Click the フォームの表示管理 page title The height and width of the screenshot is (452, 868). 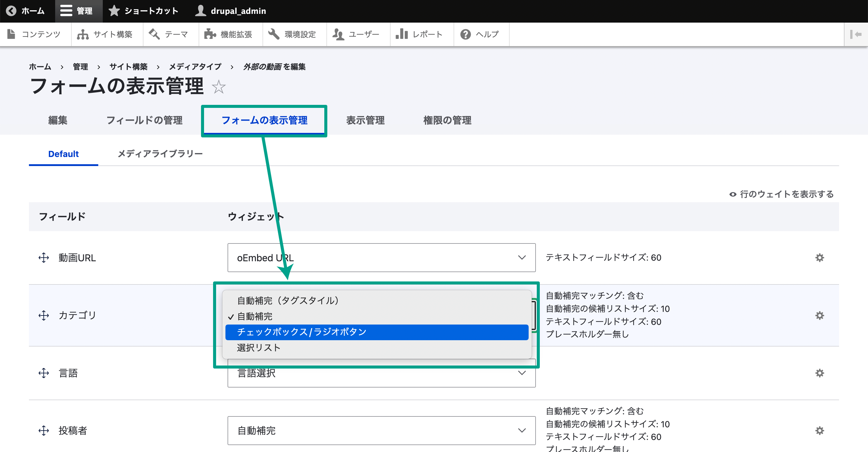click(117, 86)
